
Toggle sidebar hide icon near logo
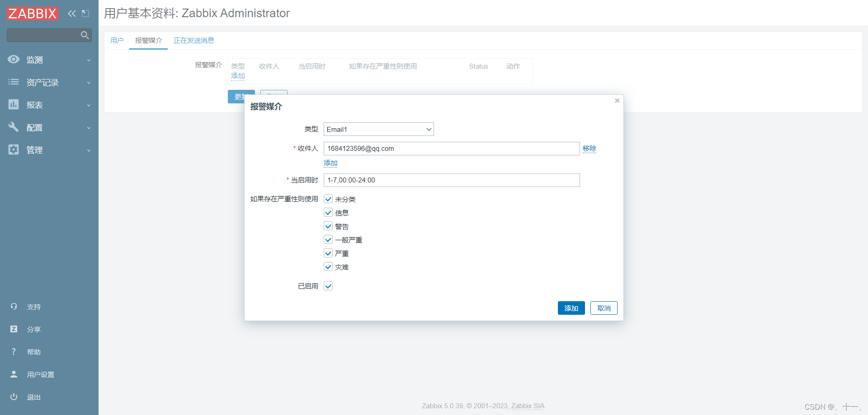click(85, 14)
